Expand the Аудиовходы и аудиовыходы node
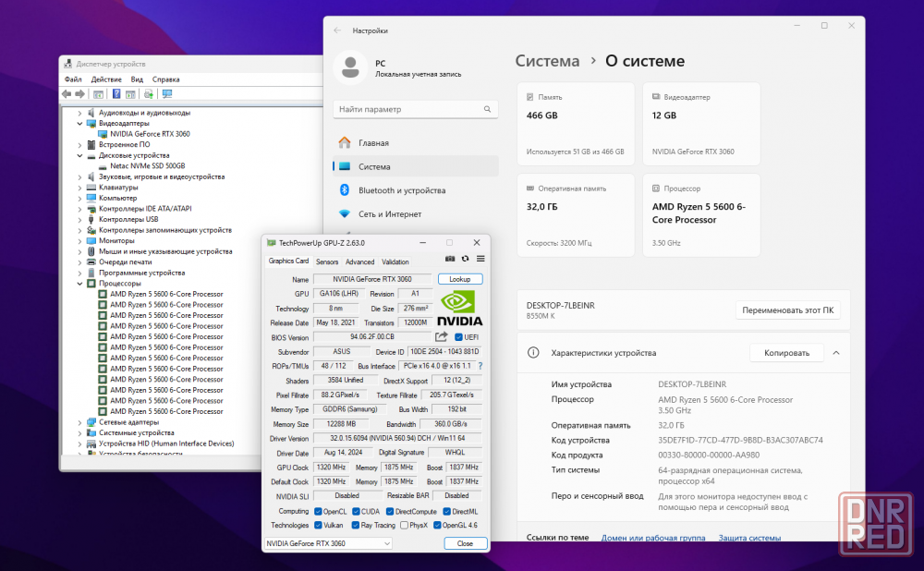 [x=79, y=113]
